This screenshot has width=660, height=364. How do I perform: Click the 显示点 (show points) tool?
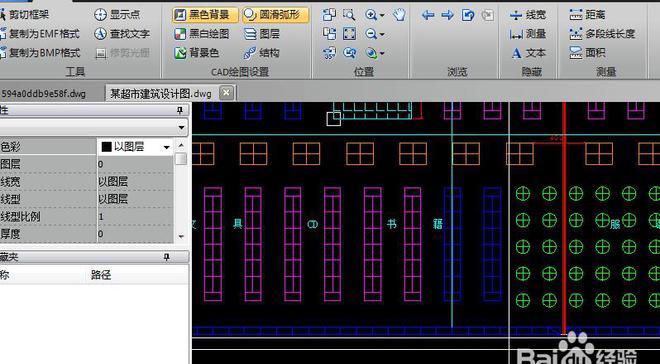pyautogui.click(x=117, y=15)
